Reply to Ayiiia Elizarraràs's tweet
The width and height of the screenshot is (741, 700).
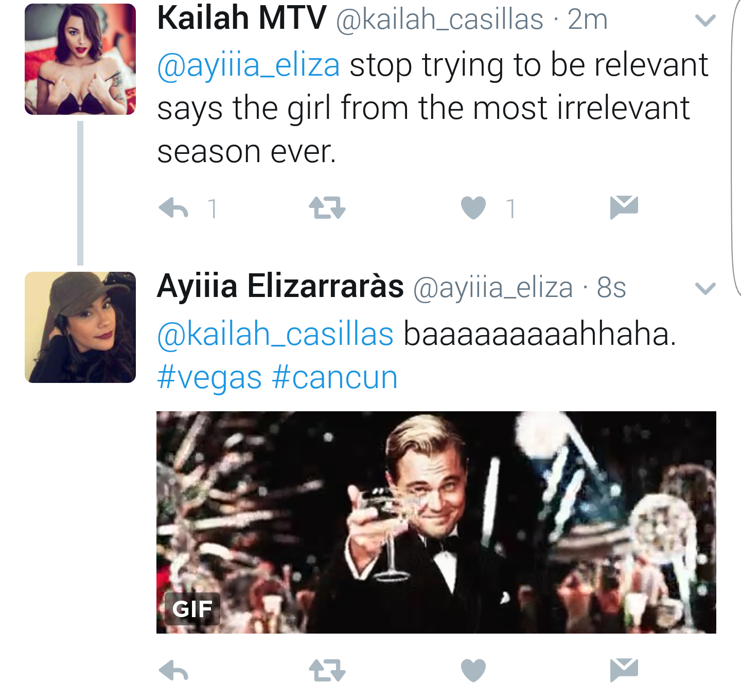[173, 670]
